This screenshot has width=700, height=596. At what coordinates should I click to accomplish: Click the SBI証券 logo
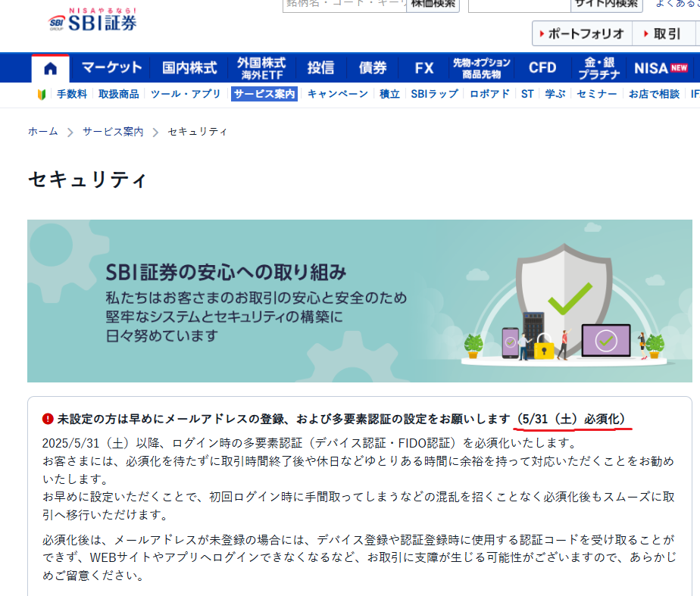point(92,20)
